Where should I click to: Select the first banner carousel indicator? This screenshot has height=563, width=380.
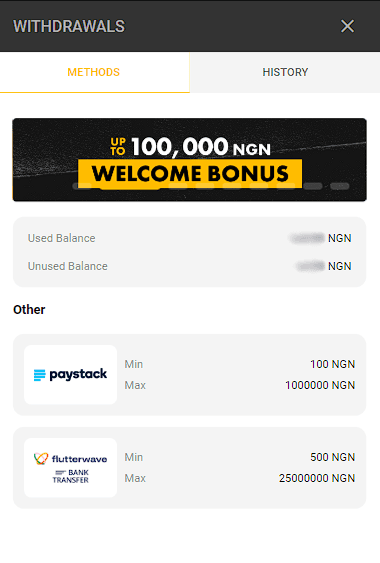tap(82, 186)
